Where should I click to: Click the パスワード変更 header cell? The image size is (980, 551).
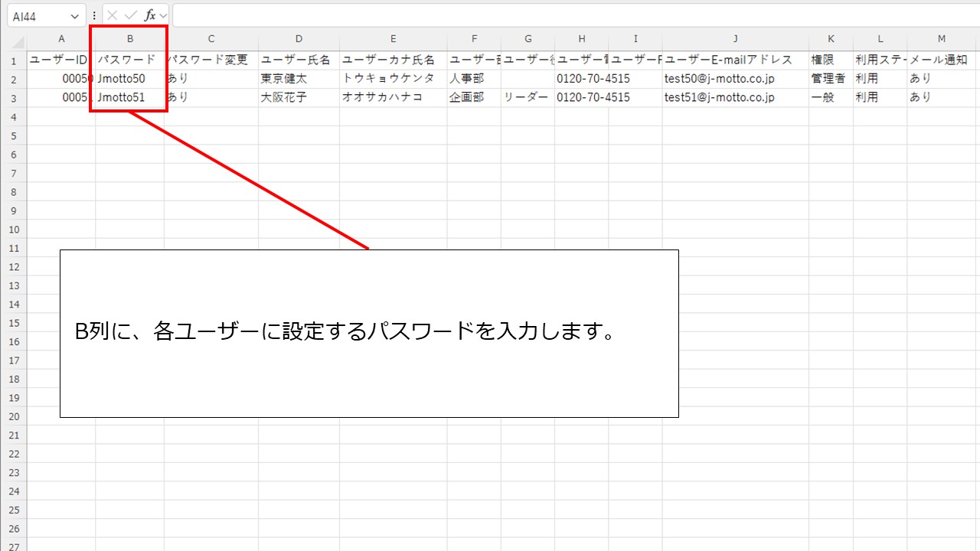(211, 60)
